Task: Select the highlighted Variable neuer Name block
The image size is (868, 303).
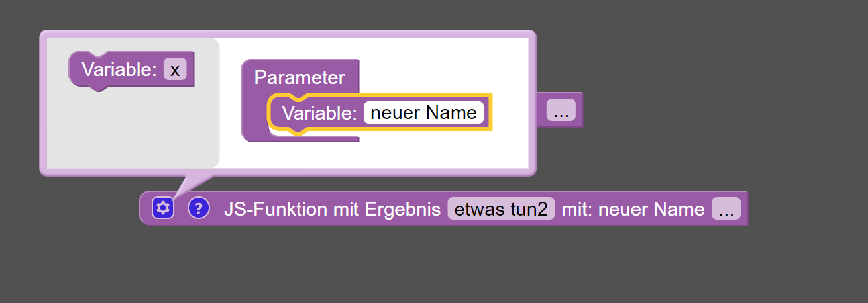Action: (380, 113)
